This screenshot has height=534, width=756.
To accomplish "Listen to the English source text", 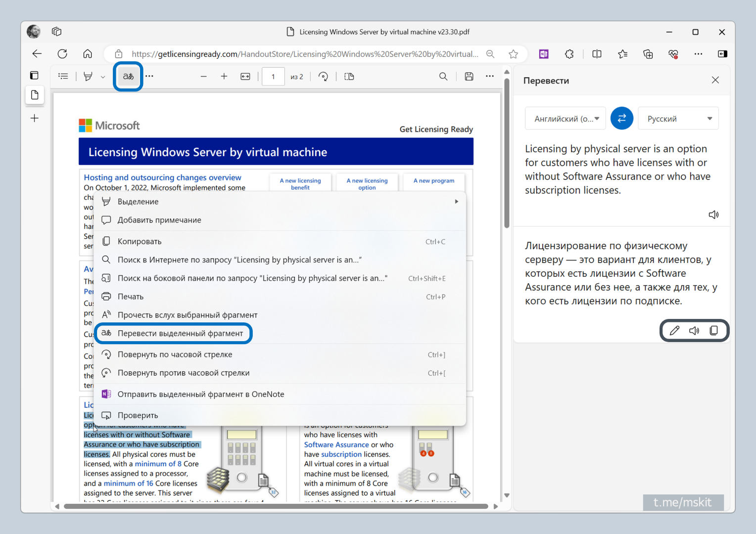I will point(713,215).
